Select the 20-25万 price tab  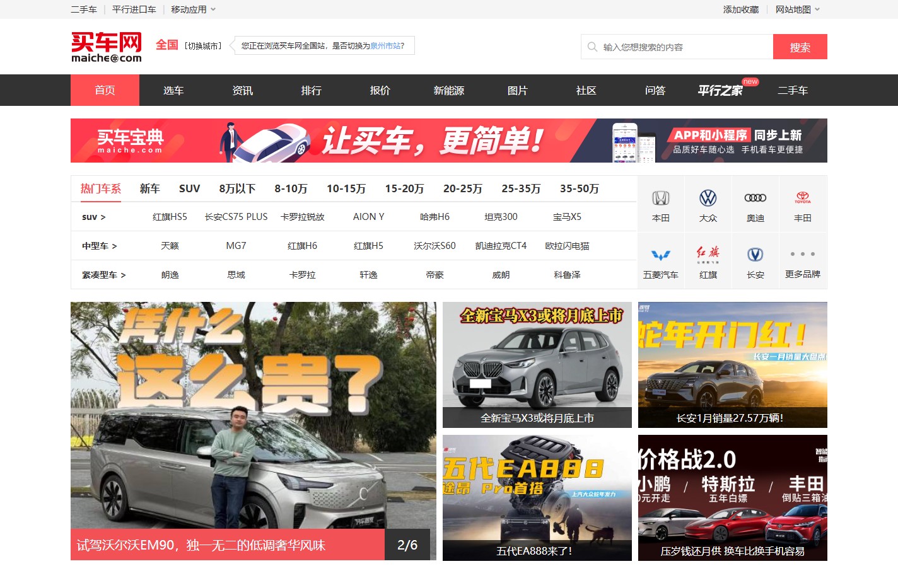[x=463, y=188]
